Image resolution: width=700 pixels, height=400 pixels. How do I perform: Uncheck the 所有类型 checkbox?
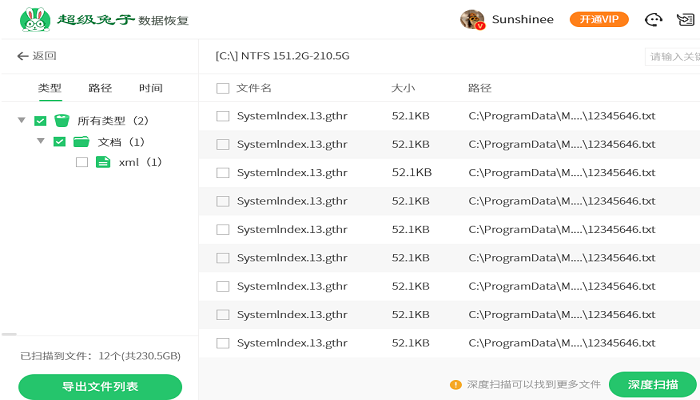pos(40,120)
